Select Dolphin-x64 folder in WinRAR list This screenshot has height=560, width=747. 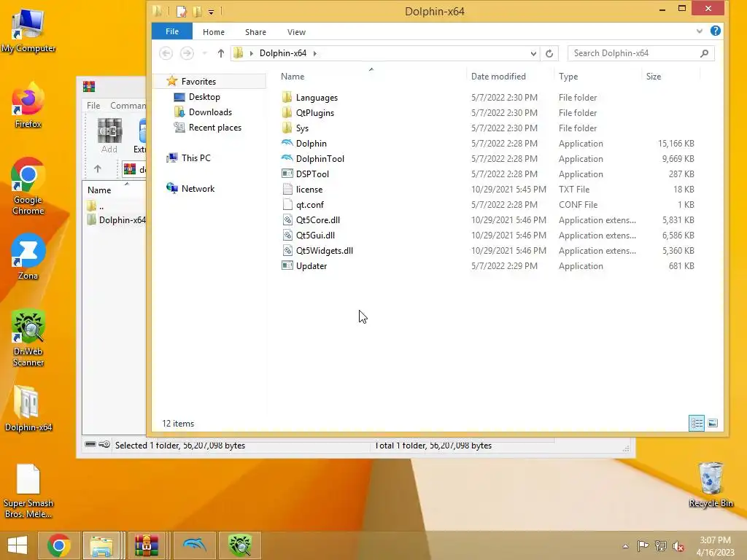(117, 220)
